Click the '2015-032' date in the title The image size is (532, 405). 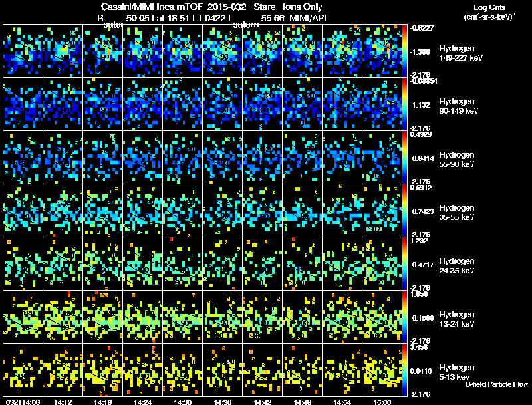[x=227, y=7]
